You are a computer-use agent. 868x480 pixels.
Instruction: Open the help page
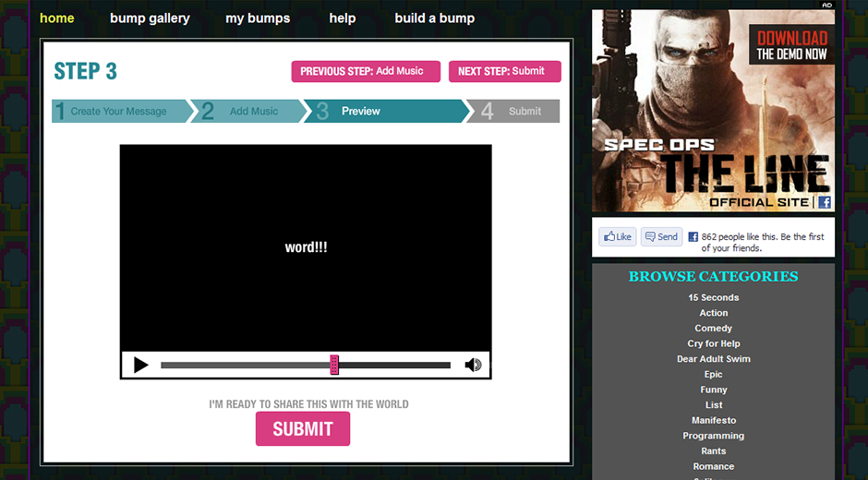[343, 18]
